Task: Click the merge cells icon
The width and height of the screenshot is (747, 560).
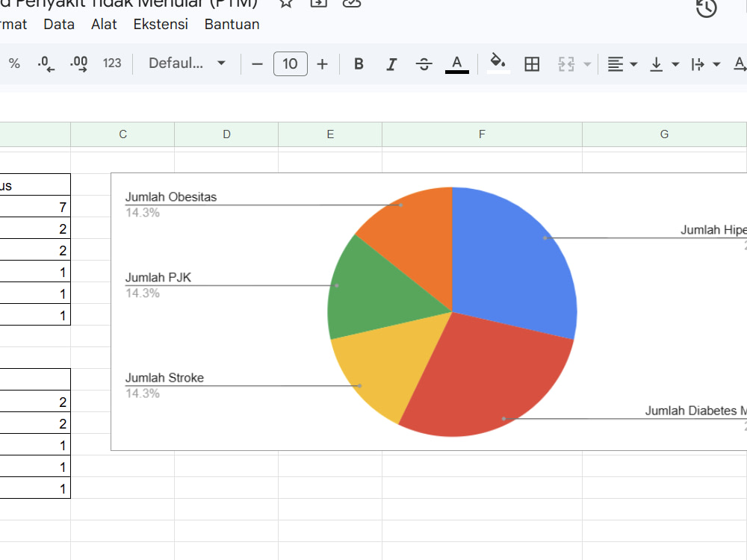Action: pyautogui.click(x=566, y=63)
